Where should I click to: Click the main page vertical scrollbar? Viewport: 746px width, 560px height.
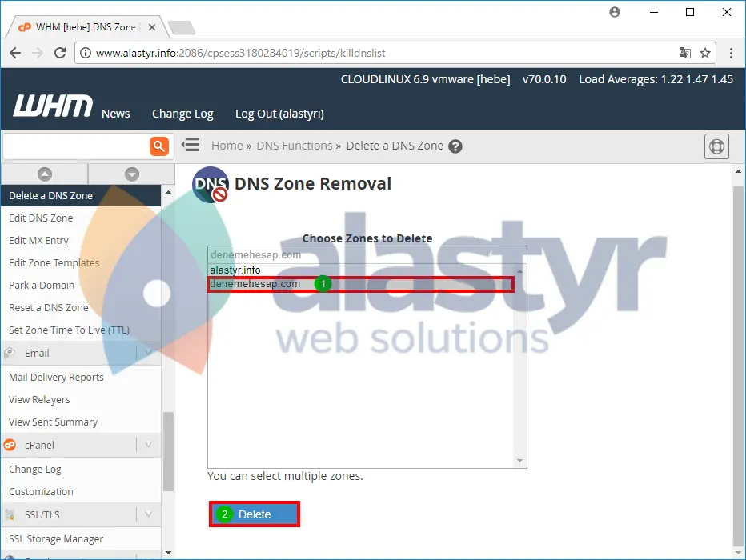point(738,366)
